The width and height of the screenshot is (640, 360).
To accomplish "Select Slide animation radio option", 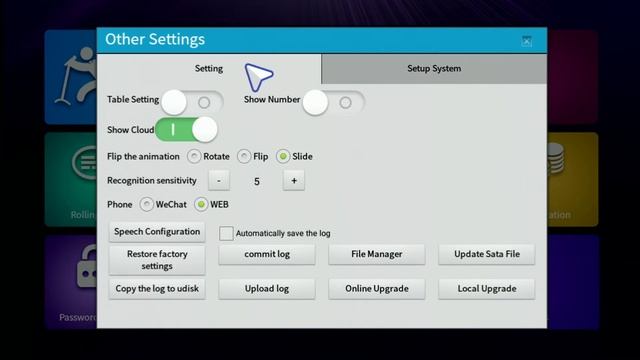I will [x=283, y=156].
